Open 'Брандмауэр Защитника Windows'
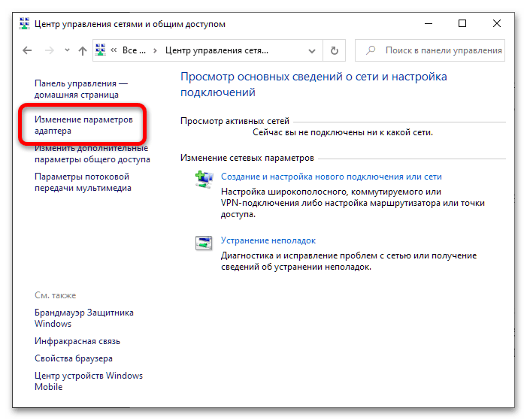This screenshot has width=527, height=420. pyautogui.click(x=84, y=318)
